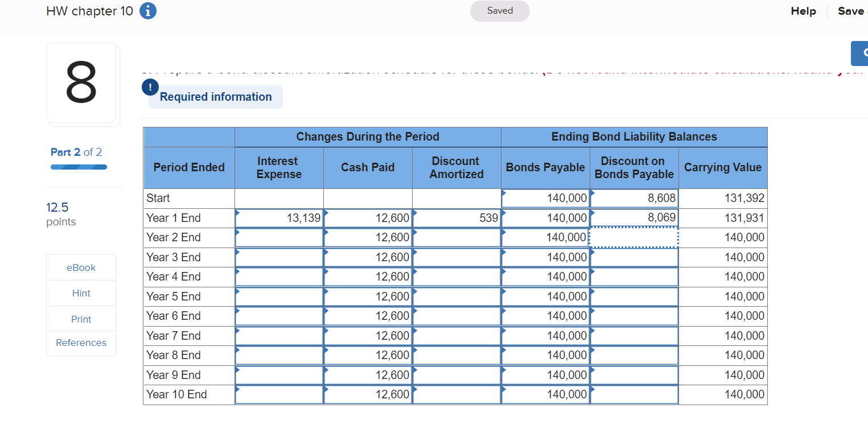Viewport: 868px width, 441px height.
Task: Click the question number 8 panel
Action: tap(82, 84)
